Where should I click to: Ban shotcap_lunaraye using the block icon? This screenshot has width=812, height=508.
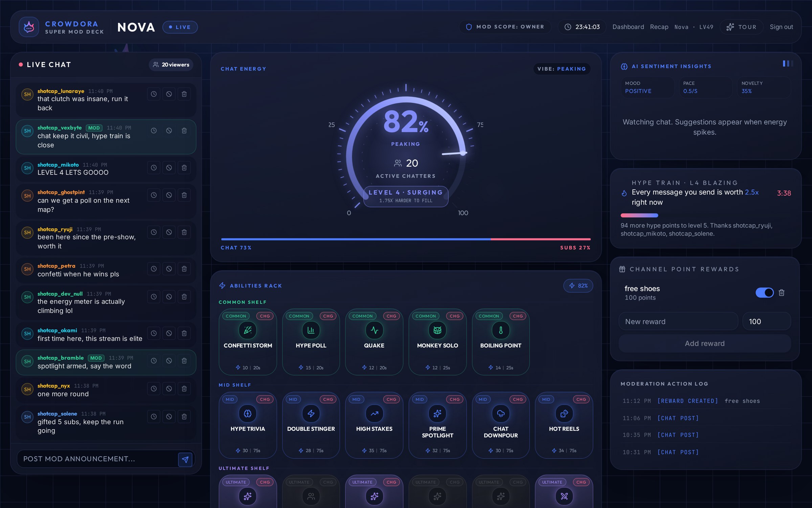(169, 94)
